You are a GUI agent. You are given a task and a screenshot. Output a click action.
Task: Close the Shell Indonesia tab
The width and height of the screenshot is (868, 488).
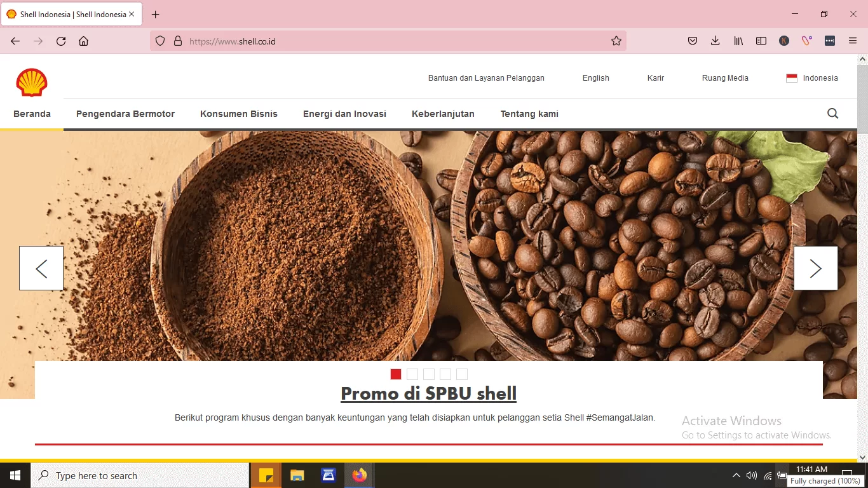pyautogui.click(x=132, y=14)
